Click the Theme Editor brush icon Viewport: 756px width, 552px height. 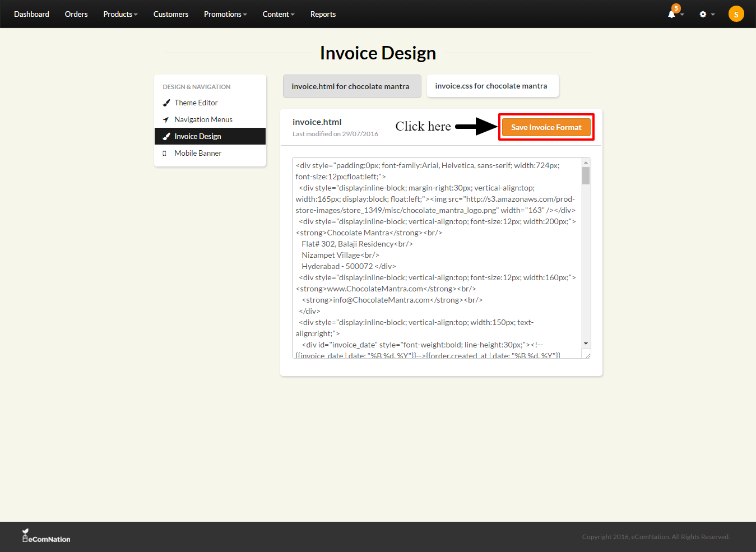[166, 103]
